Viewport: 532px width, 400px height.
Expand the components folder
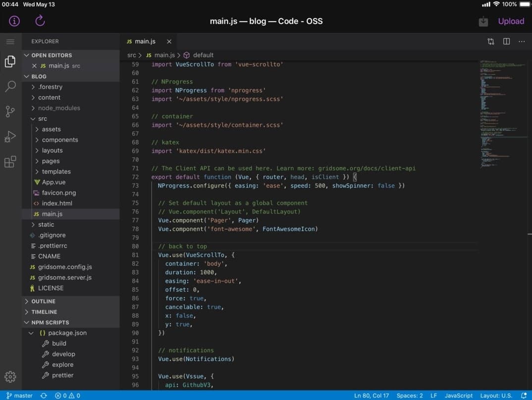tap(59, 140)
